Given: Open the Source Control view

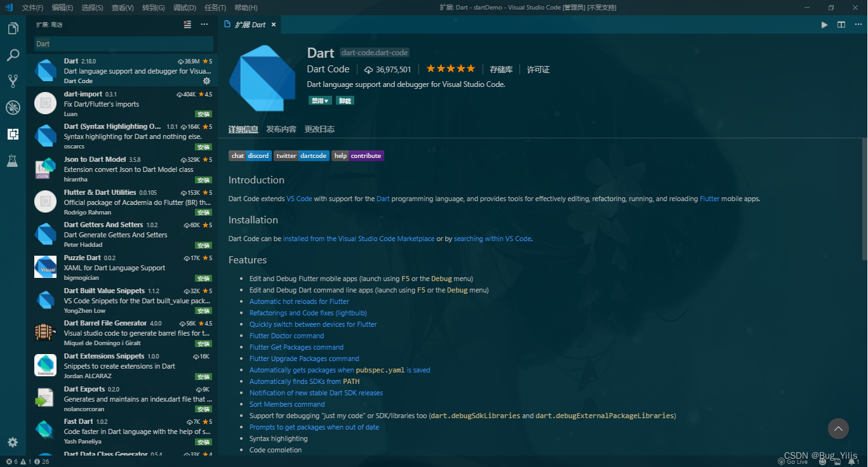Looking at the screenshot, I should point(13,81).
